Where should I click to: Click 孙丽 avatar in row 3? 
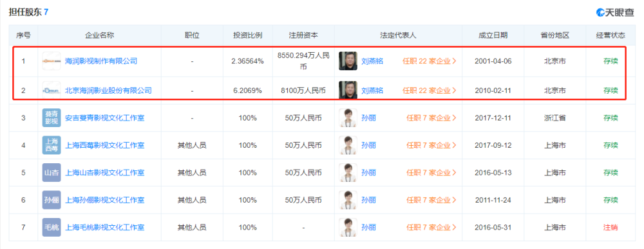click(348, 117)
